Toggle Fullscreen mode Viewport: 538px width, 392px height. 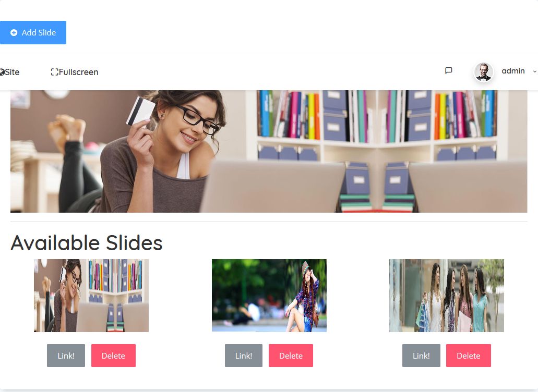(75, 72)
